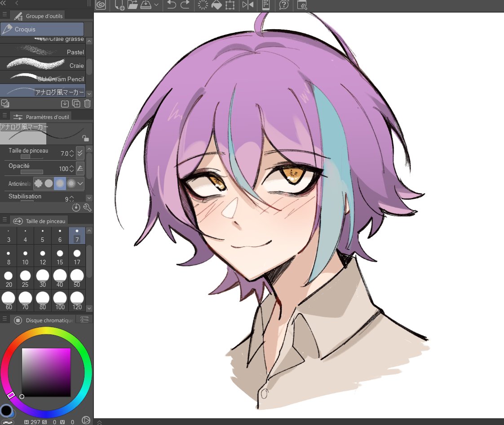
Task: Pick a color in the saturation square
Action: coord(46,372)
